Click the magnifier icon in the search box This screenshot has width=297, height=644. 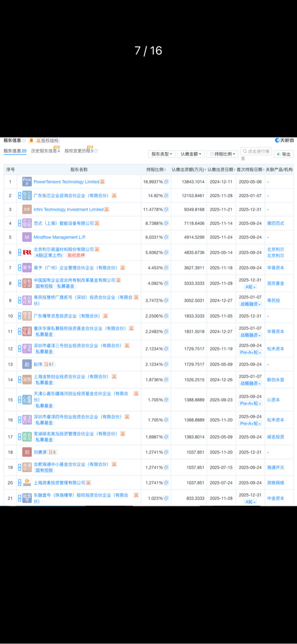coord(245,151)
